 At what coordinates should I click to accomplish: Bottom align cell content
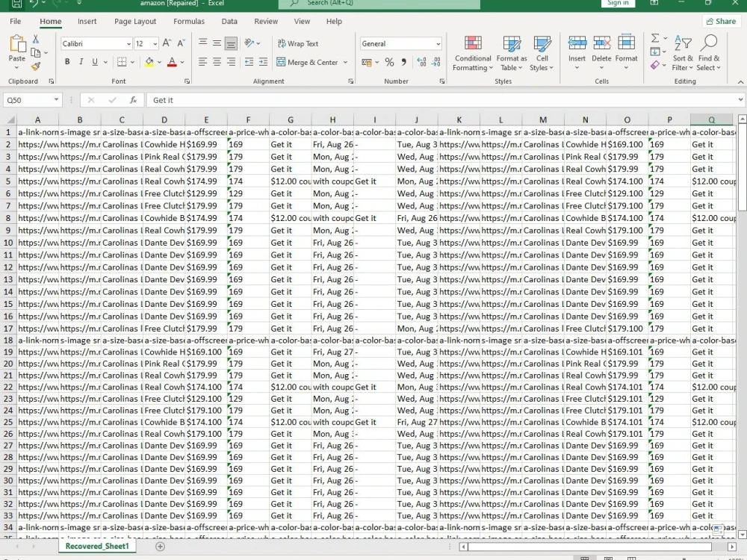point(231,43)
